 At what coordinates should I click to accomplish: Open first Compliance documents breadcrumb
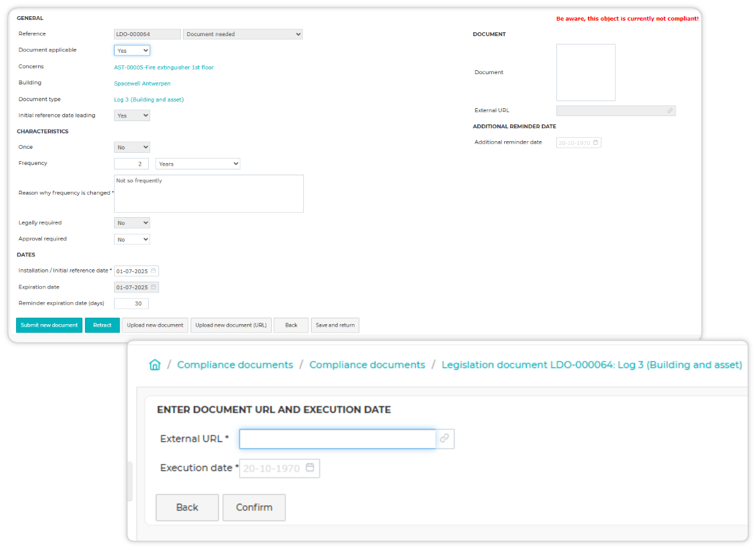pyautogui.click(x=235, y=365)
